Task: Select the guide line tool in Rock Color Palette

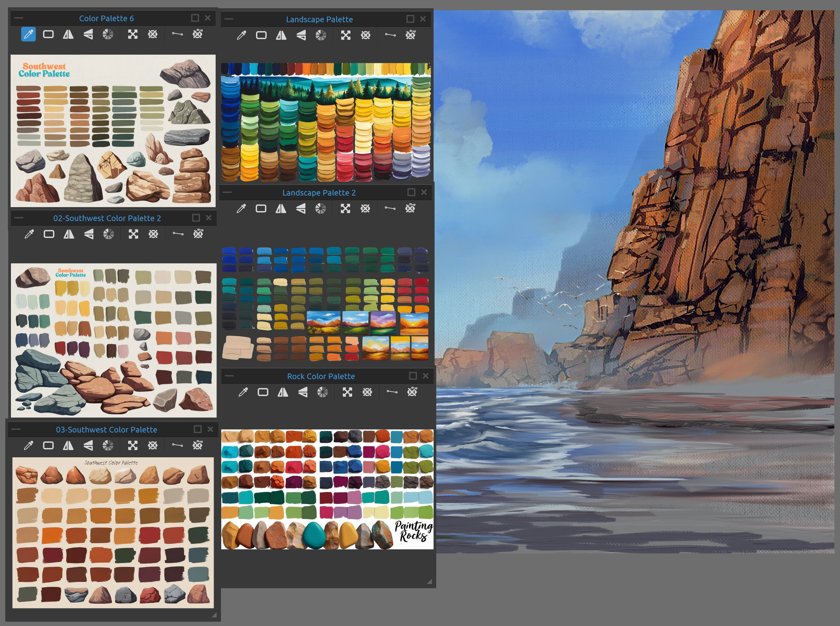Action: 392,392
